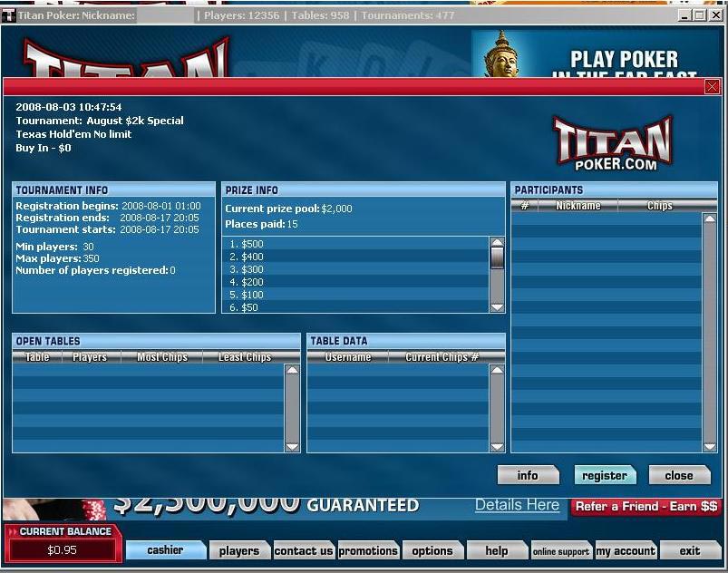Follow the Details Here link
The height and width of the screenshot is (573, 728).
517,505
